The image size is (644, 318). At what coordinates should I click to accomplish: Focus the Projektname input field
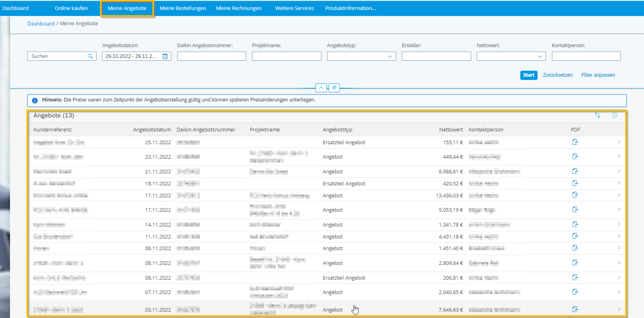tap(286, 56)
